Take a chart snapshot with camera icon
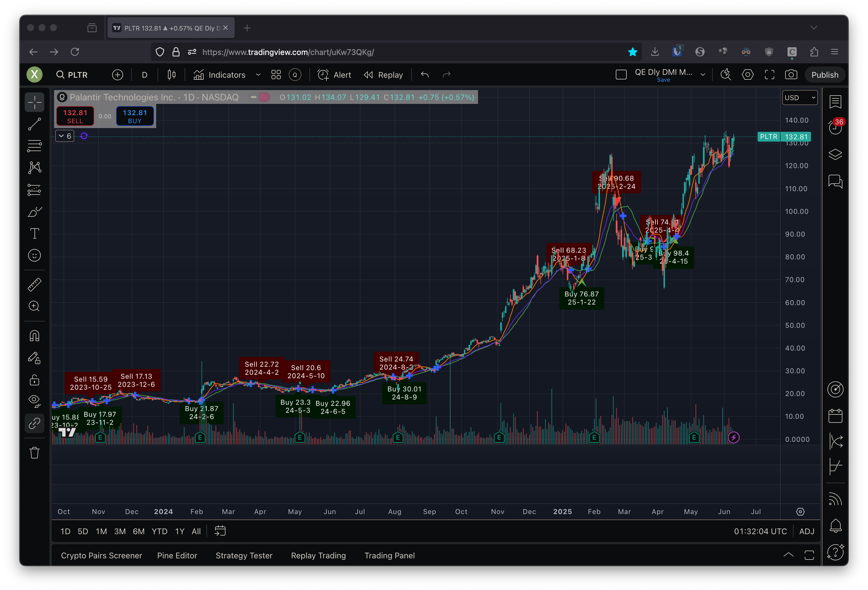Screen dimensions: 868x590 click(x=791, y=75)
